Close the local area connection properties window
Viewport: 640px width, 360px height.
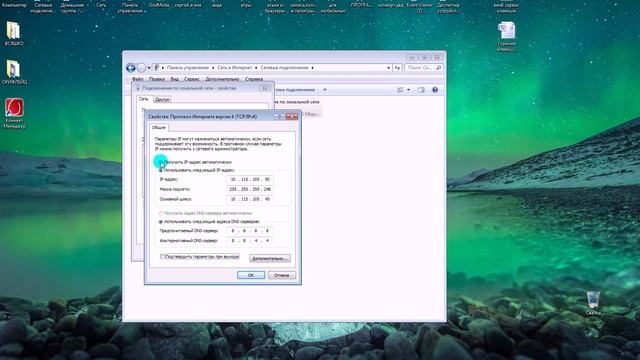pyautogui.click(x=264, y=88)
